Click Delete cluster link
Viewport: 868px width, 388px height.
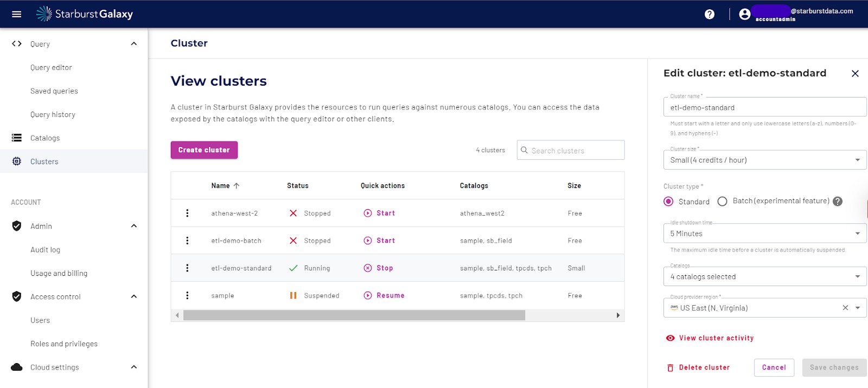[x=704, y=367]
